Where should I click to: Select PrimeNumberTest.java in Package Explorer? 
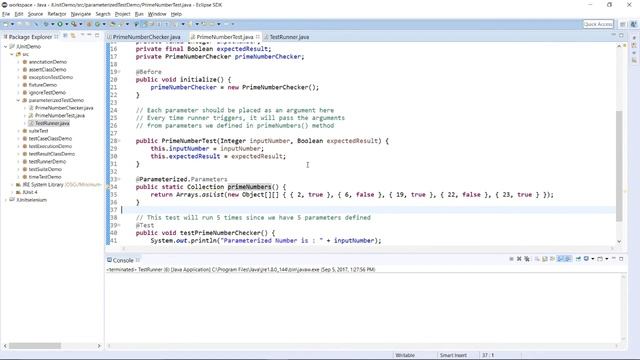pos(60,116)
